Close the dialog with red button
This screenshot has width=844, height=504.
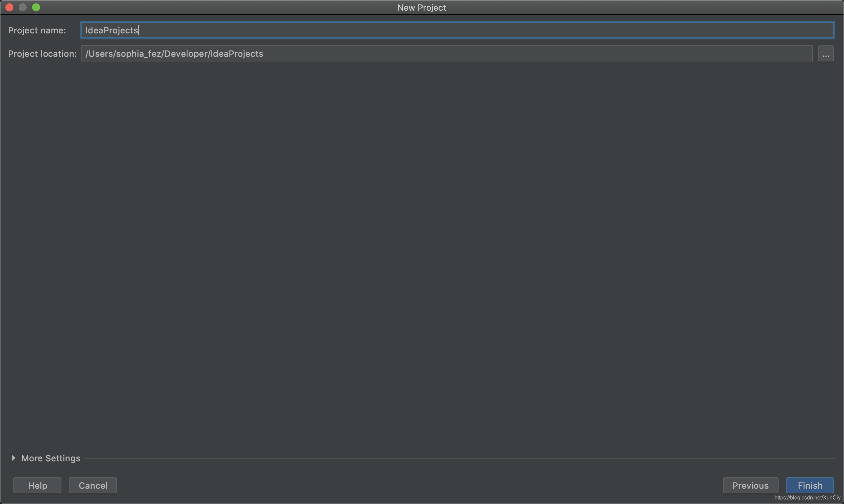[x=9, y=7]
